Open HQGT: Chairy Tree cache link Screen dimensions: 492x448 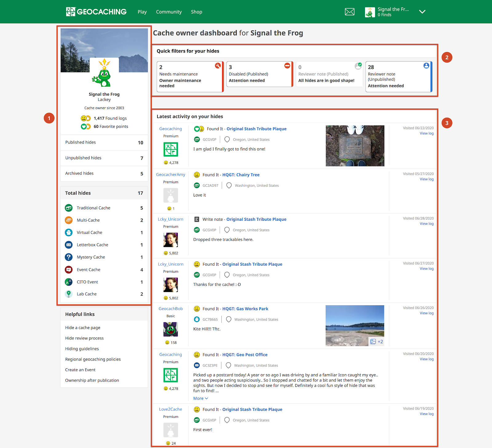tap(241, 175)
